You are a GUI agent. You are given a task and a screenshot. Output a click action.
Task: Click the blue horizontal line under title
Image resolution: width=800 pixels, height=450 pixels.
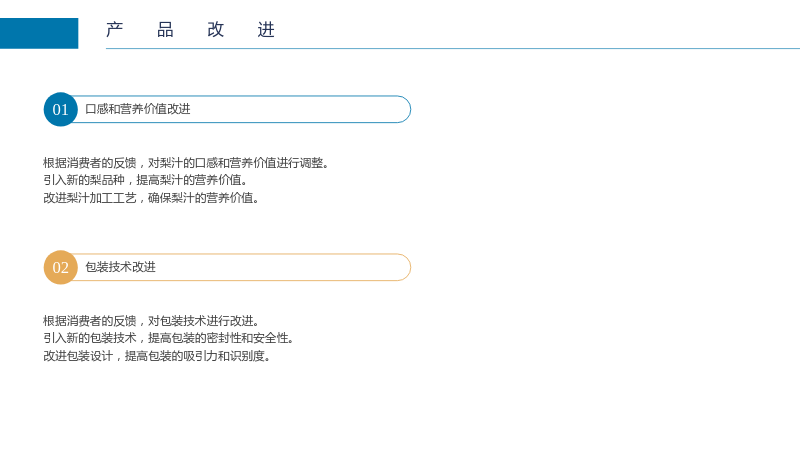click(x=453, y=48)
